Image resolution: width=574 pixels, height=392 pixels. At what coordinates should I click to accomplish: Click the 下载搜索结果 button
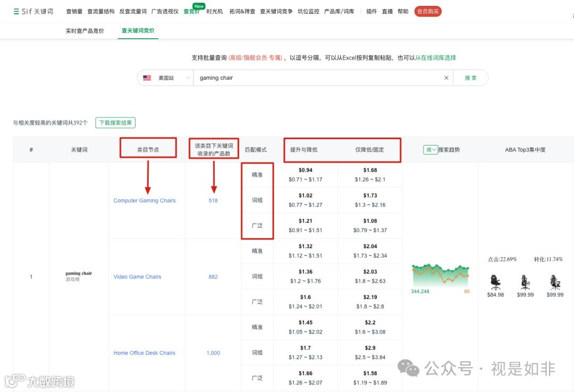point(115,122)
